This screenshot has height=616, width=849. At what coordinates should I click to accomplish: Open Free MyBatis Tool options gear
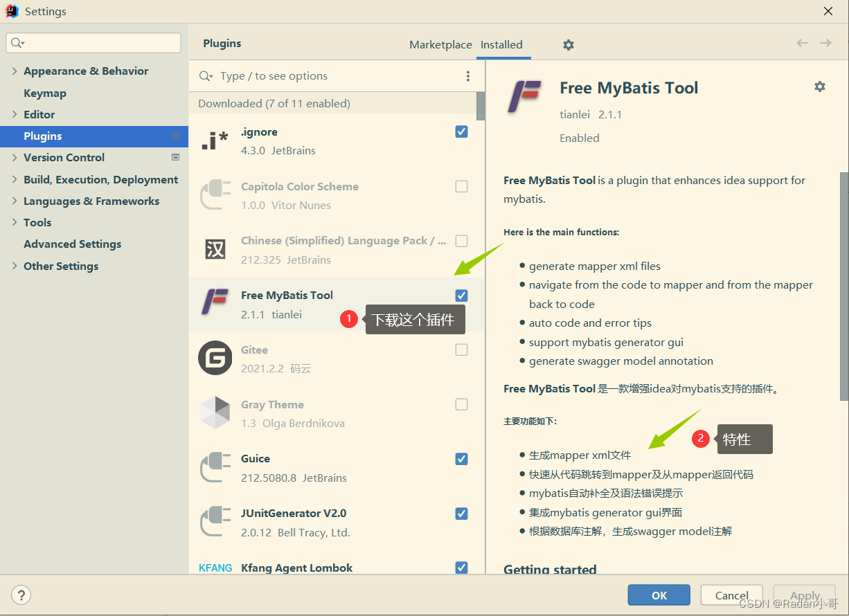click(820, 87)
